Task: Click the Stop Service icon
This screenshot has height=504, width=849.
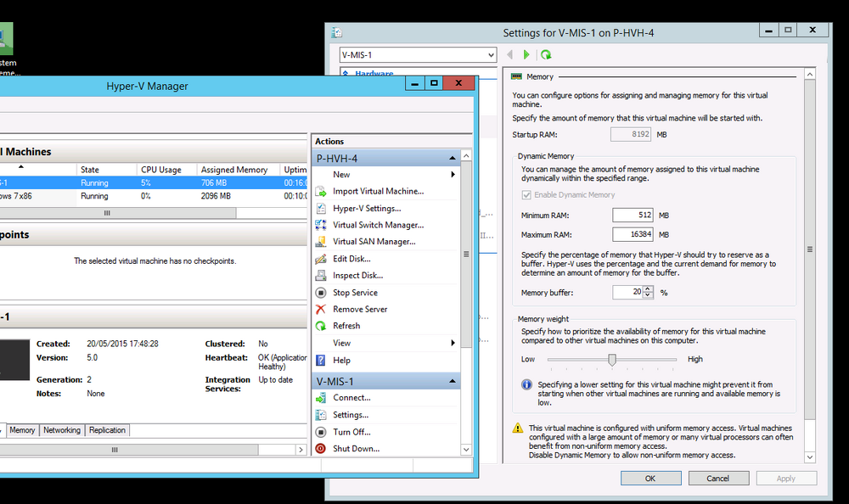Action: coord(321,293)
